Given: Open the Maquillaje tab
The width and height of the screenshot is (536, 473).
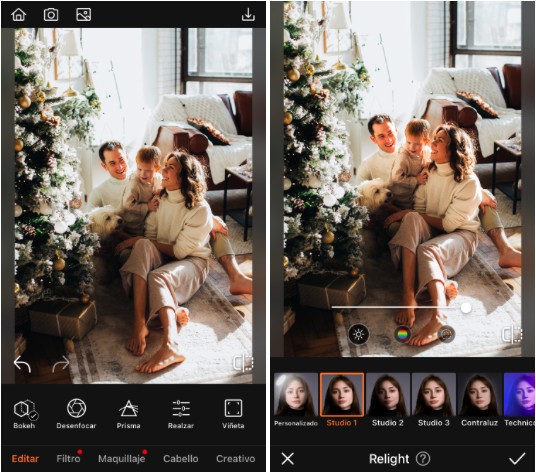Looking at the screenshot, I should click(122, 459).
